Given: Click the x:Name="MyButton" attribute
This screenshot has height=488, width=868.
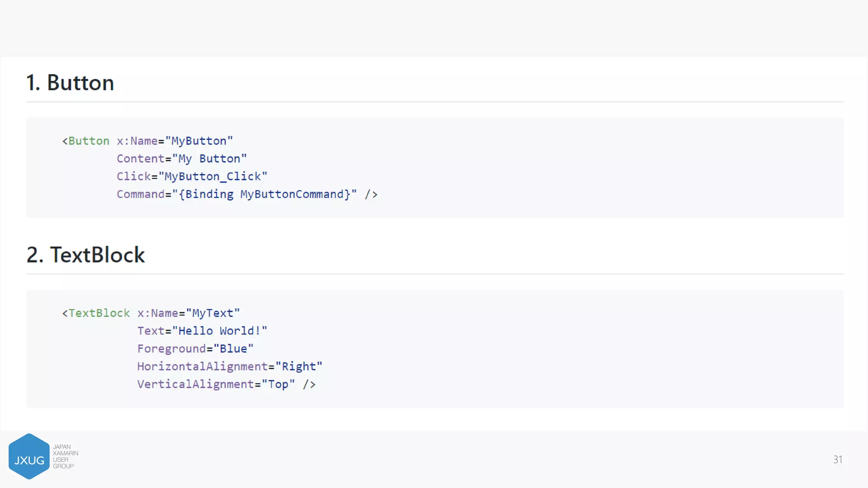Looking at the screenshot, I should click(x=175, y=141).
